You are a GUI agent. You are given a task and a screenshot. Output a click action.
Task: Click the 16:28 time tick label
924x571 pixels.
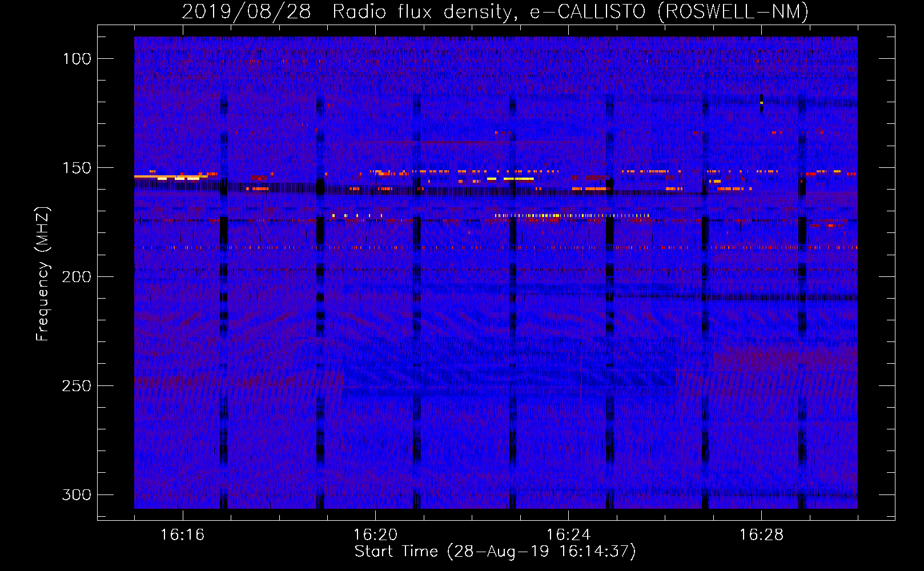761,535
